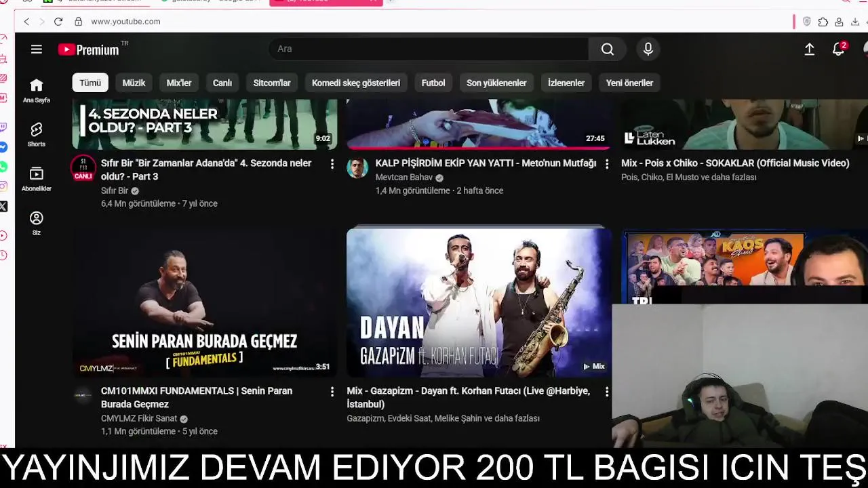The height and width of the screenshot is (488, 868).
Task: Select the Mix'ler filter chip
Action: (179, 83)
